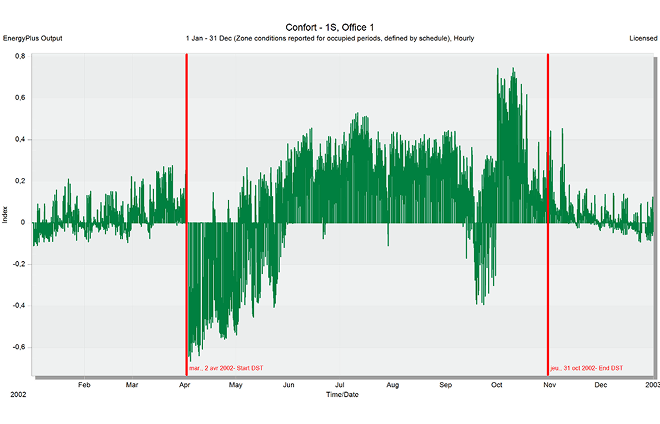
Task: Click the 'Jul' label on time axis
Action: pos(340,384)
